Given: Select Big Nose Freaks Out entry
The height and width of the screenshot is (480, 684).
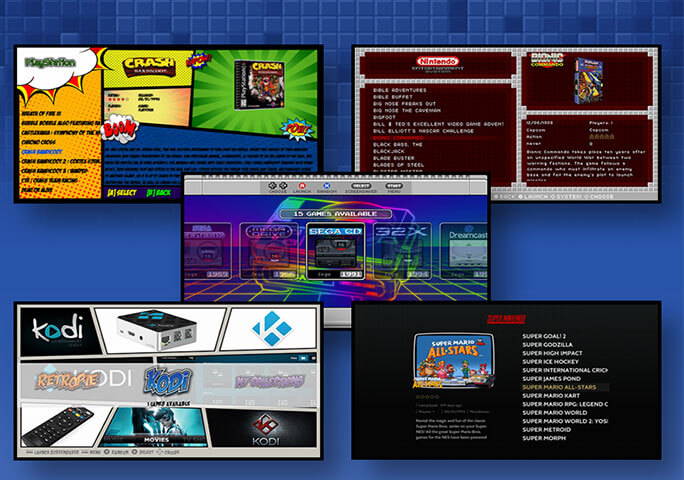Looking at the screenshot, I should pos(404,104).
